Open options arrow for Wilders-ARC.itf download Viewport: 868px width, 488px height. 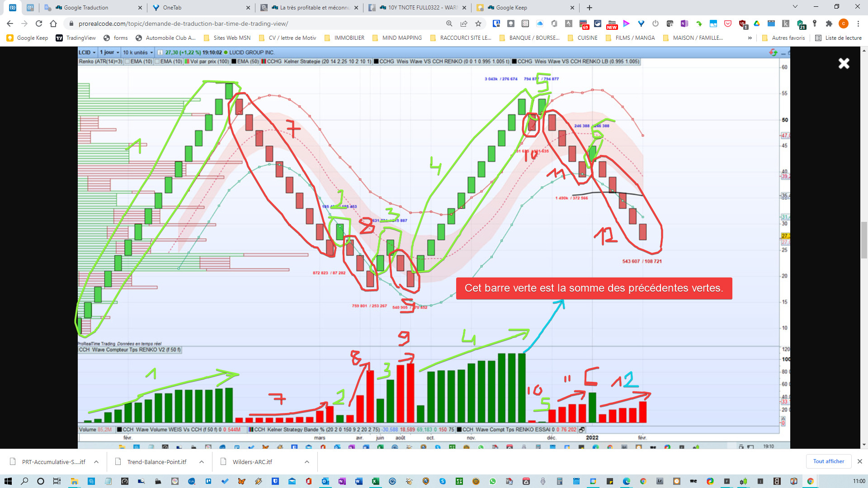coord(307,462)
